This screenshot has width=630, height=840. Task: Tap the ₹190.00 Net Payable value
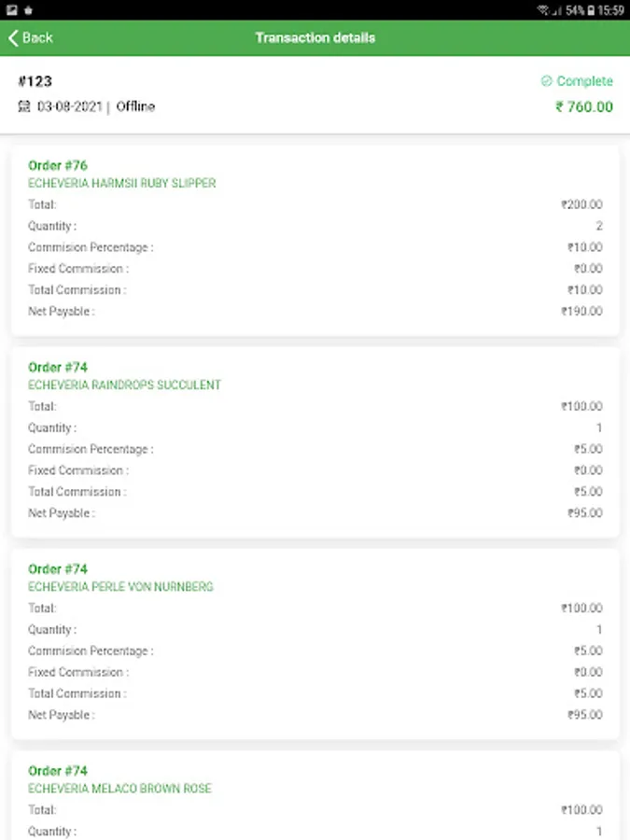click(x=581, y=312)
